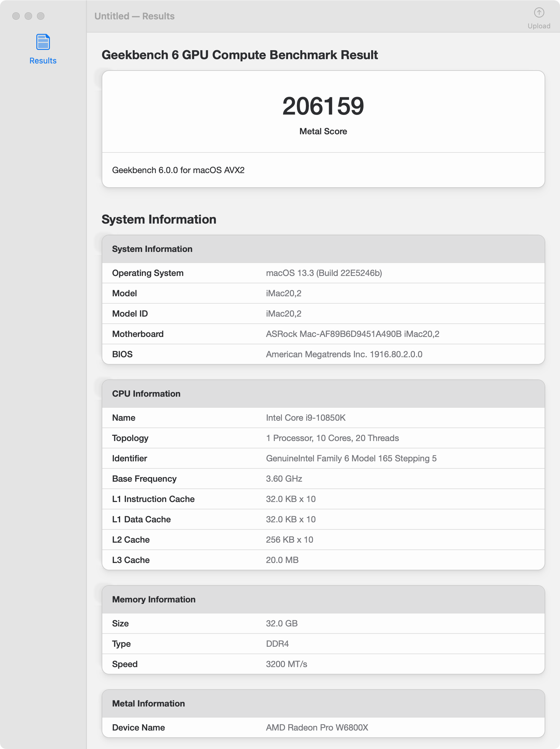560x749 pixels.
Task: Click the zoom window button
Action: (41, 16)
